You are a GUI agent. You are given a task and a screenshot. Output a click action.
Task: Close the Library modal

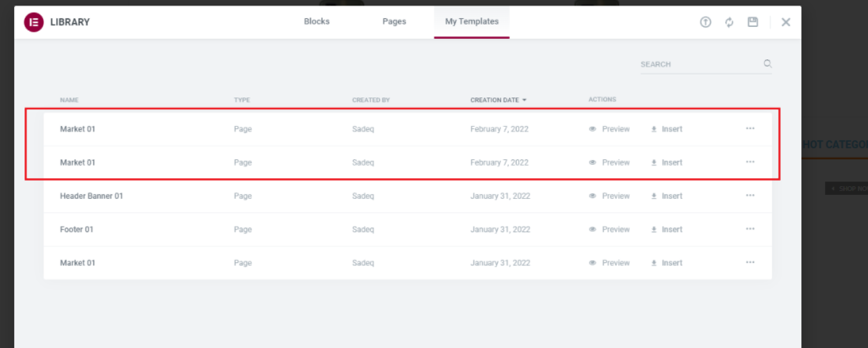(x=786, y=22)
